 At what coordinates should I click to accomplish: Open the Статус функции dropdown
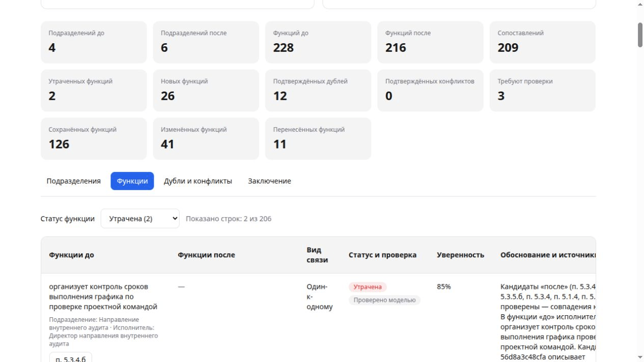pos(140,219)
